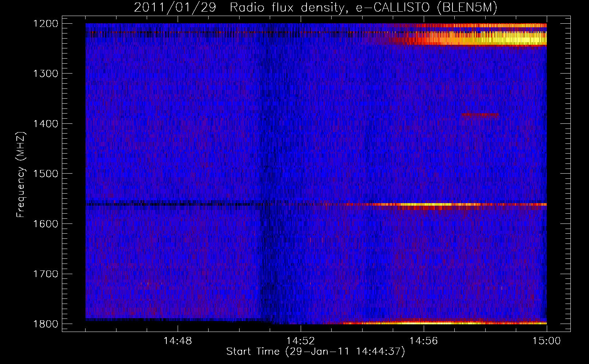The width and height of the screenshot is (589, 364).
Task: Click the short red streak near 1380 MHz
Action: (x=480, y=115)
